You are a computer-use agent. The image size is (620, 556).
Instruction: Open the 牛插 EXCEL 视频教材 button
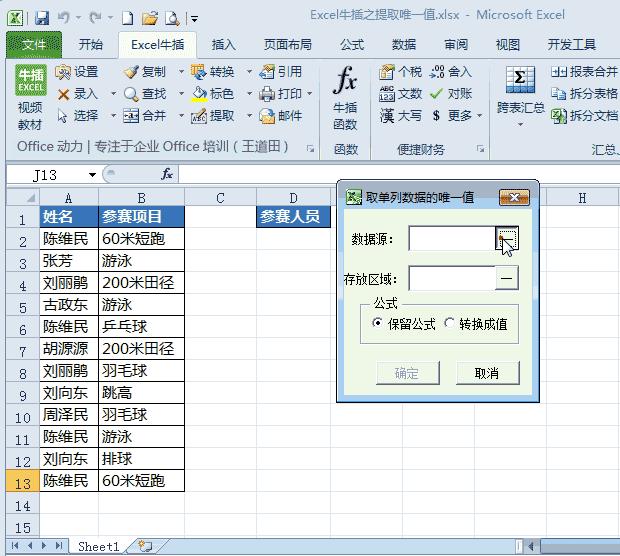(x=30, y=98)
